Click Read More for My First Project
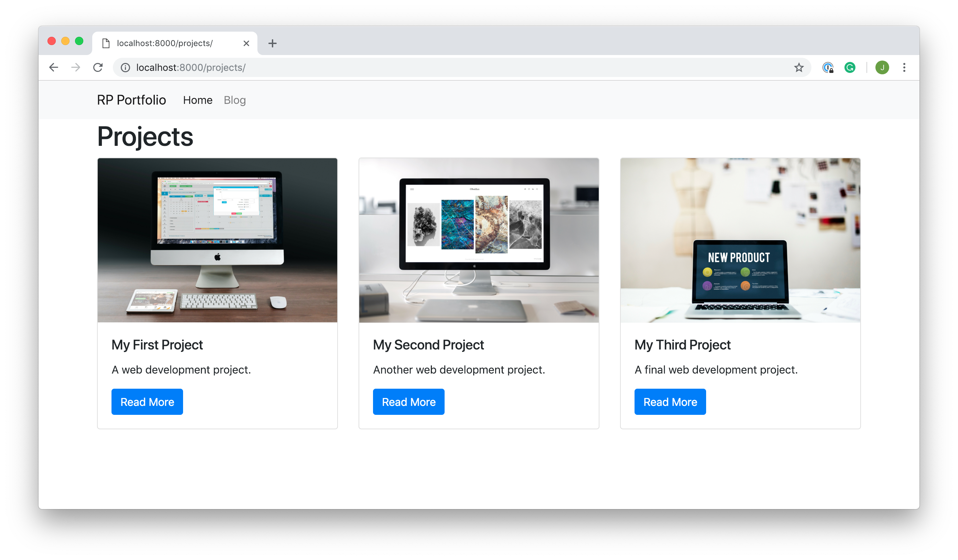The height and width of the screenshot is (560, 958). (147, 401)
